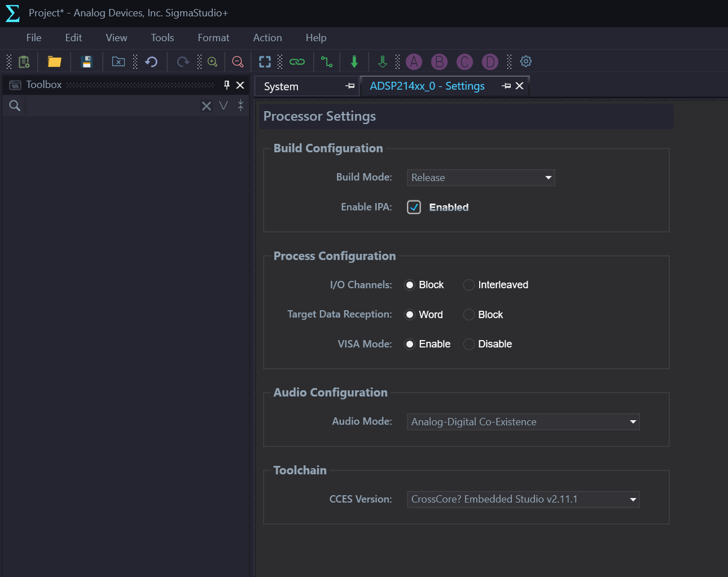
Task: Click the SigmaStudio+ sigma logo
Action: tap(12, 13)
